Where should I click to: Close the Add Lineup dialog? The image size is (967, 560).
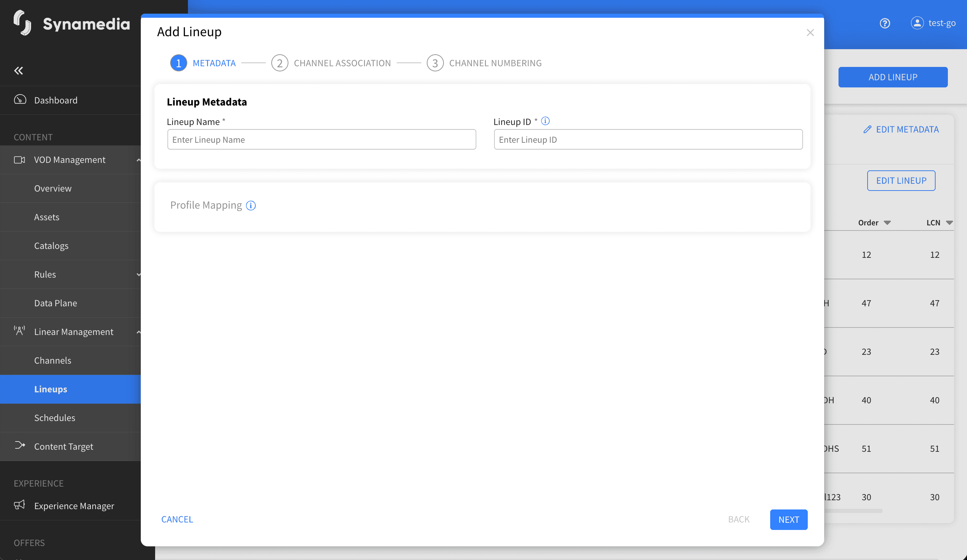(x=810, y=32)
